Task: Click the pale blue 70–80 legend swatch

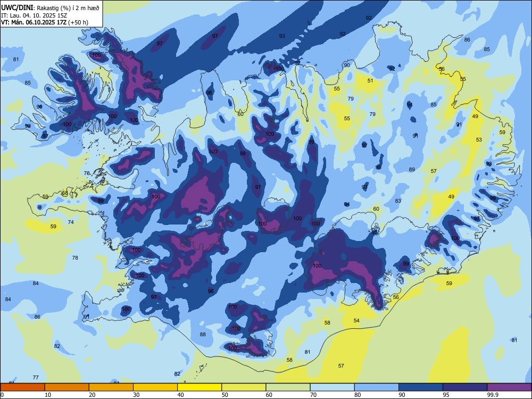Action: point(332,387)
